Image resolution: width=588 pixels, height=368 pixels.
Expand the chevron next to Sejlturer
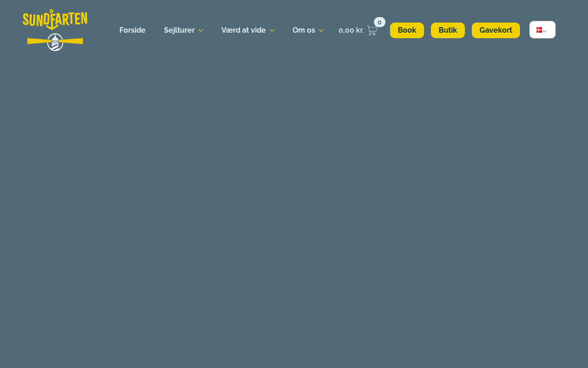click(x=201, y=30)
